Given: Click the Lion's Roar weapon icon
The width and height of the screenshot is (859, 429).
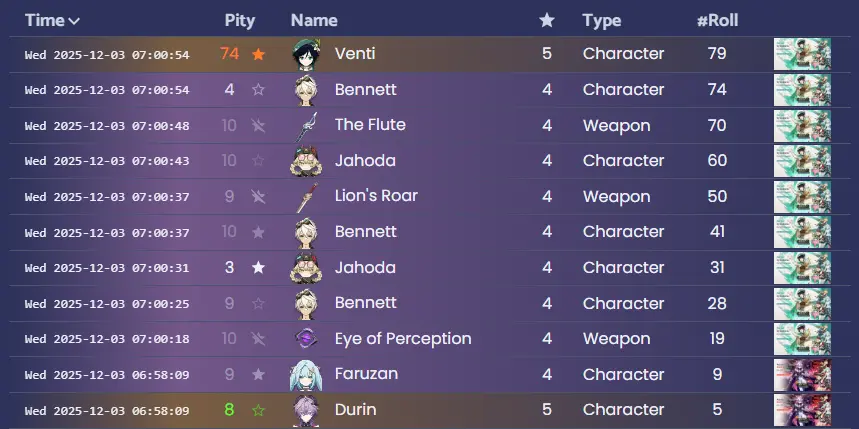Looking at the screenshot, I should click(x=305, y=197).
